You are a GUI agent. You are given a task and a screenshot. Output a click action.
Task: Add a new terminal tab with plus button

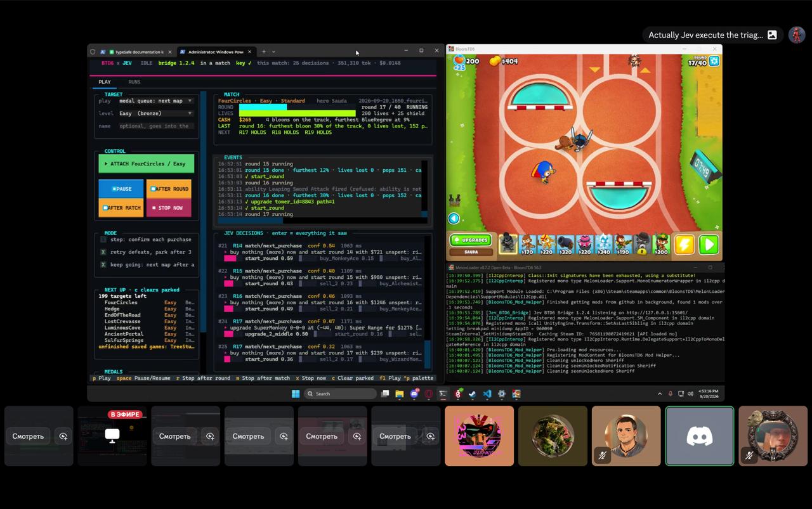pos(264,52)
